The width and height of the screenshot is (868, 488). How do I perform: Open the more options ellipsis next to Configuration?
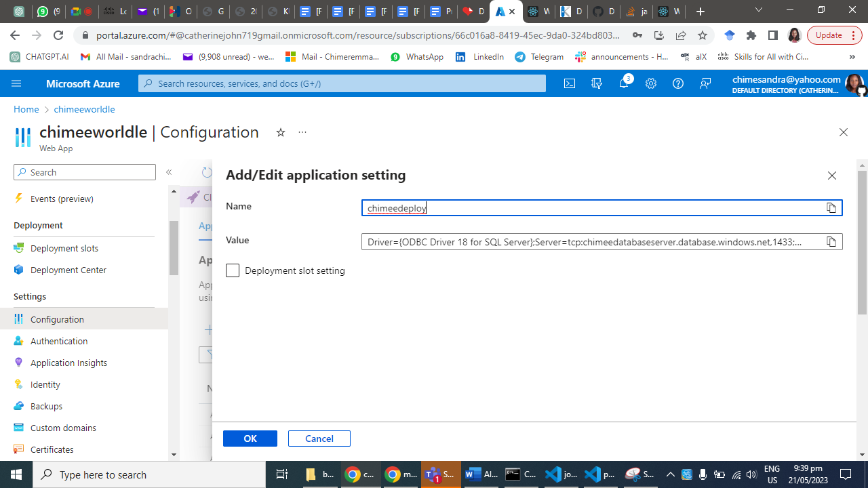[x=302, y=132]
